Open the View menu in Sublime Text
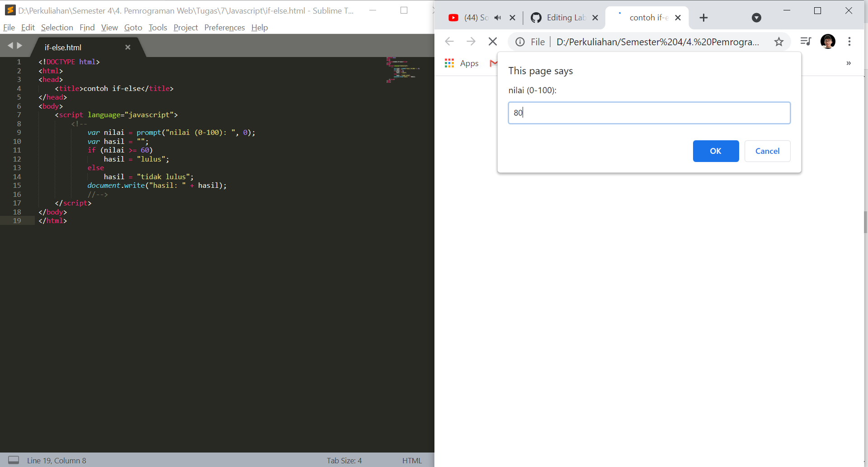This screenshot has width=868, height=467. 109,28
